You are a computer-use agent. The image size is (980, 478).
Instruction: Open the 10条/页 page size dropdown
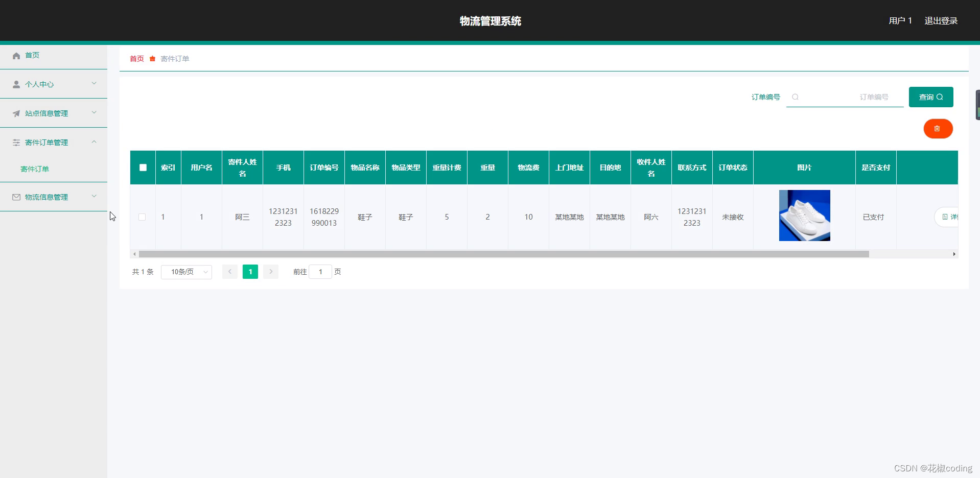[186, 272]
